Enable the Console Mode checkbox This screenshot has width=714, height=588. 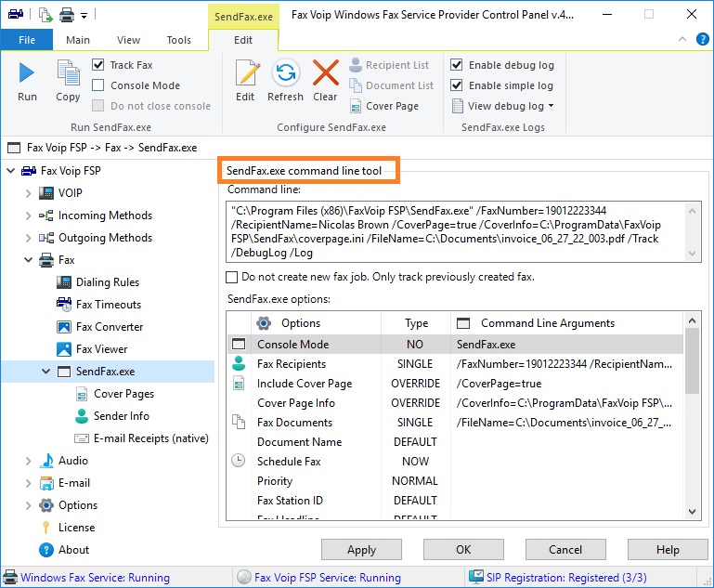pyautogui.click(x=97, y=85)
